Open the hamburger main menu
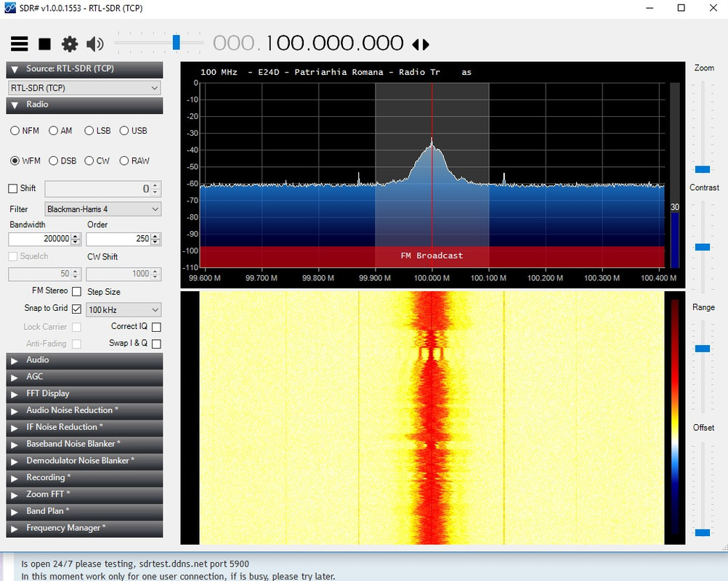 click(x=19, y=44)
